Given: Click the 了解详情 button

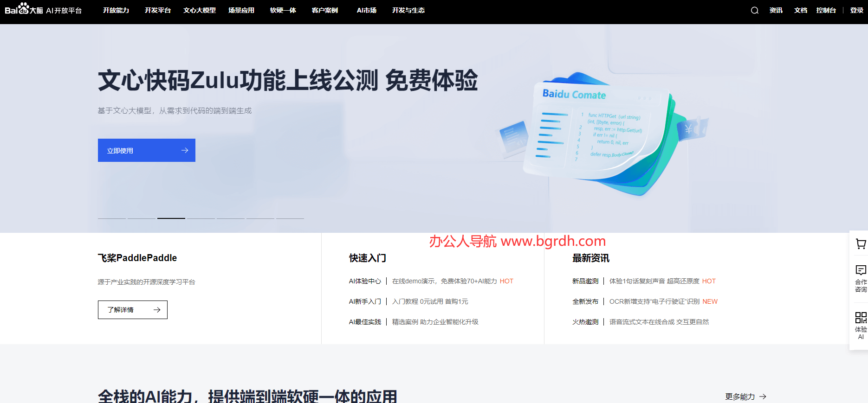Looking at the screenshot, I should (x=133, y=310).
